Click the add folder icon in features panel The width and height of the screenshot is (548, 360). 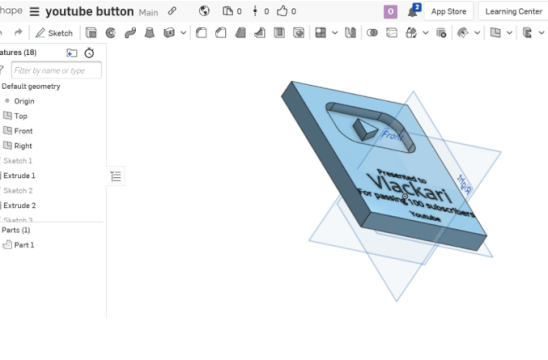point(72,53)
